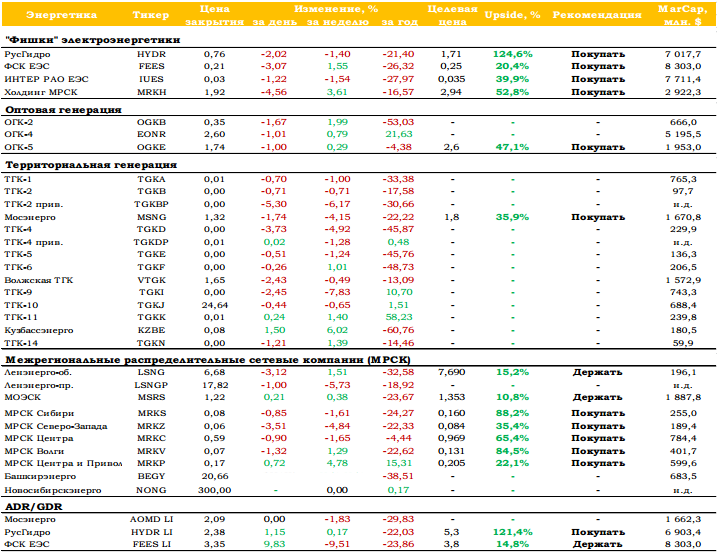Screen dimensions: 718x554
Task: Select the 'ОГК-2' row name
Action: pos(19,122)
